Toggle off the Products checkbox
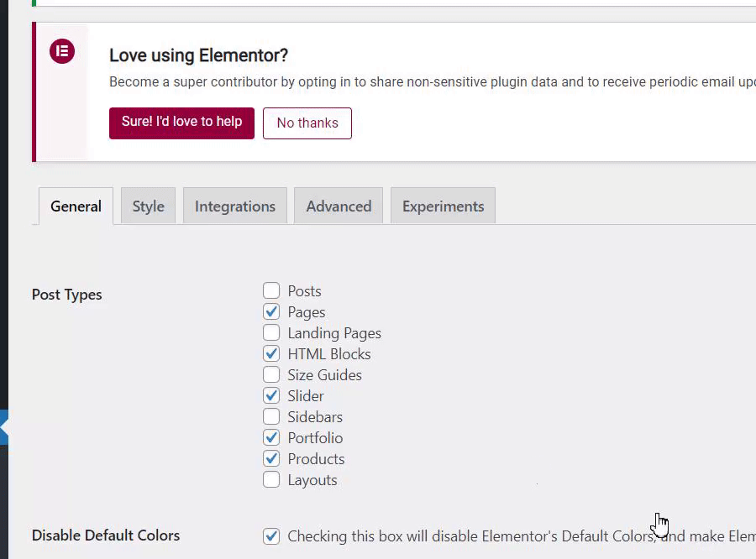 [x=271, y=459]
